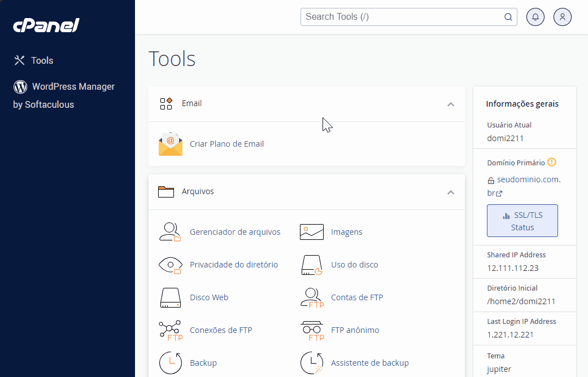Click the Arquivos section title
The width and height of the screenshot is (588, 377).
[x=198, y=191]
